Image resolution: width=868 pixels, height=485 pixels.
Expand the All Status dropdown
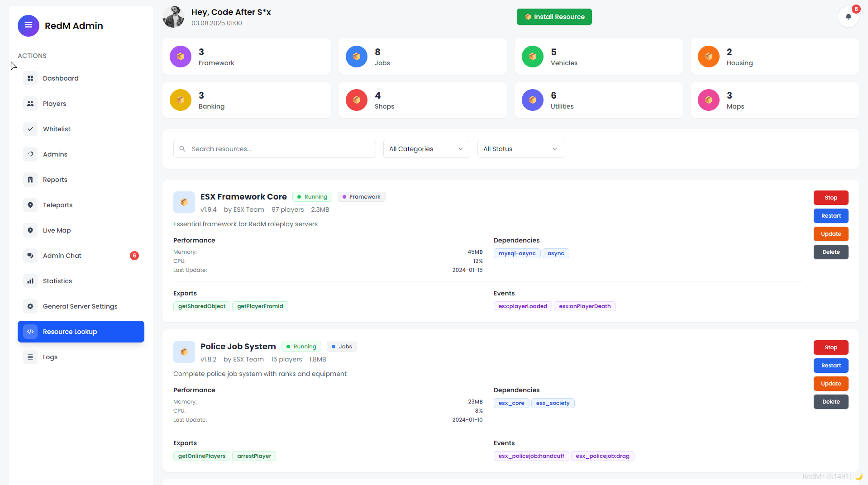coord(520,149)
